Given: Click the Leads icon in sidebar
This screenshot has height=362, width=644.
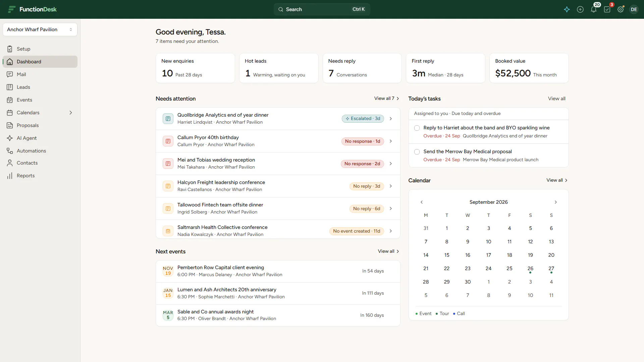Looking at the screenshot, I should tap(10, 87).
